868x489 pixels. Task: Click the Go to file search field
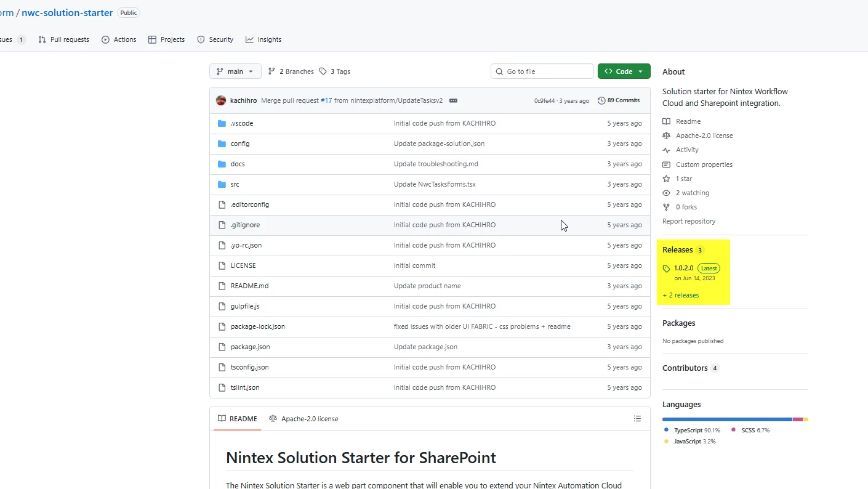(542, 71)
